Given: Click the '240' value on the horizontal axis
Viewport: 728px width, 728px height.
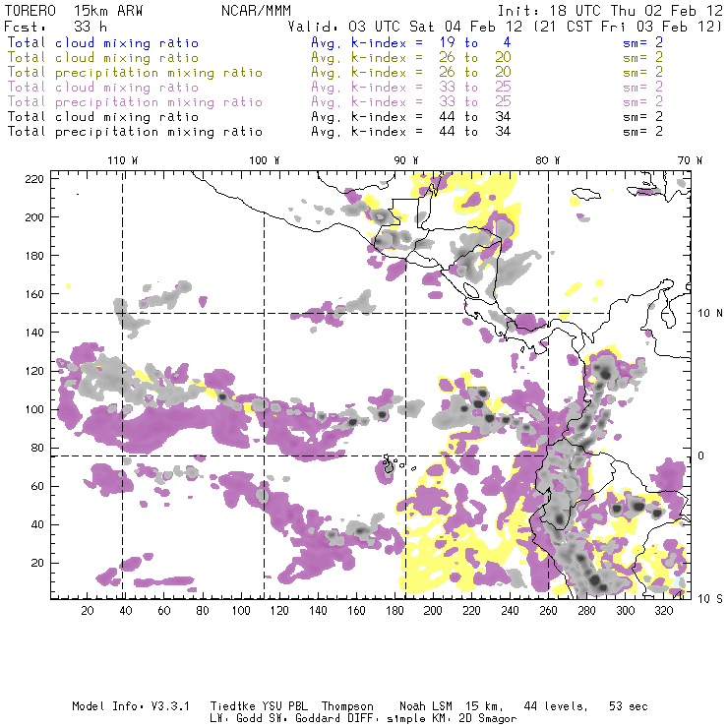Looking at the screenshot, I should click(510, 611).
